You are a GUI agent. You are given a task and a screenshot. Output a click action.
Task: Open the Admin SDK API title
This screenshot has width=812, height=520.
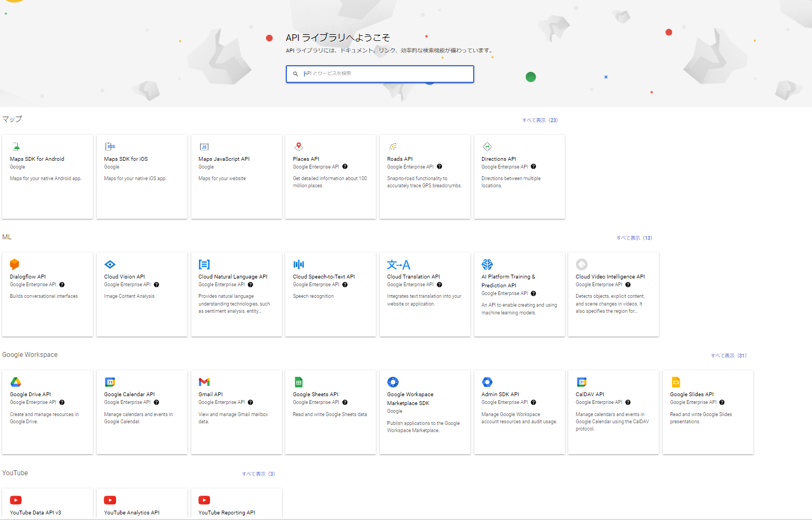point(500,394)
